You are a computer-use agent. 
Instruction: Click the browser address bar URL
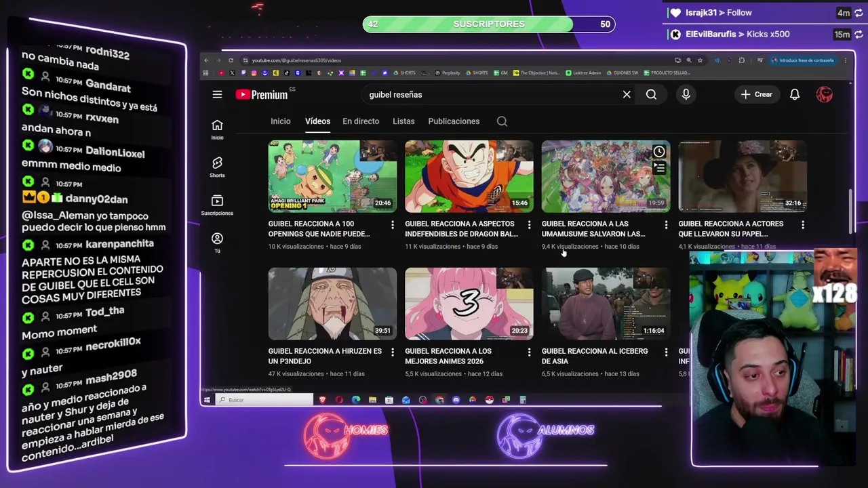pos(296,60)
